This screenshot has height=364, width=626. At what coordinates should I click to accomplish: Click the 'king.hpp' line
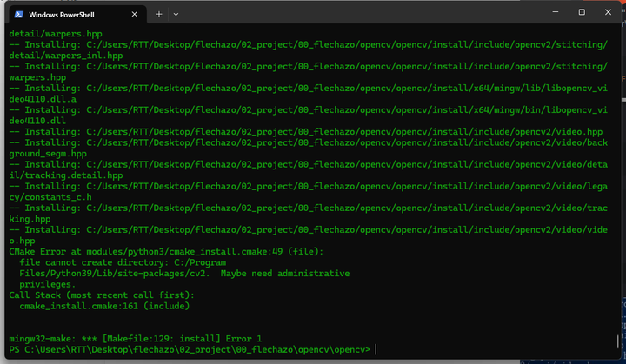30,219
